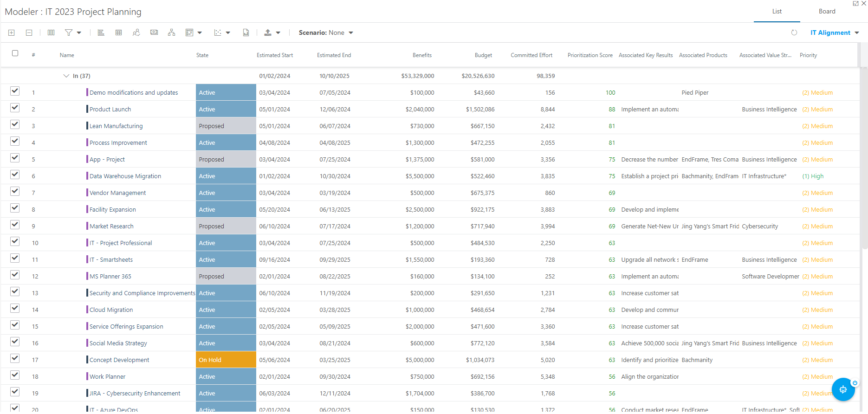Click Active state of Vendor Management
Viewport: 868px width, 414px height.
226,193
